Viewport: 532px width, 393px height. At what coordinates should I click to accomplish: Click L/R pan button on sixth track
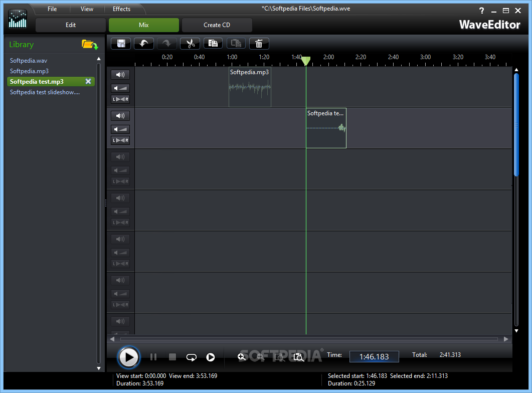[x=120, y=305]
